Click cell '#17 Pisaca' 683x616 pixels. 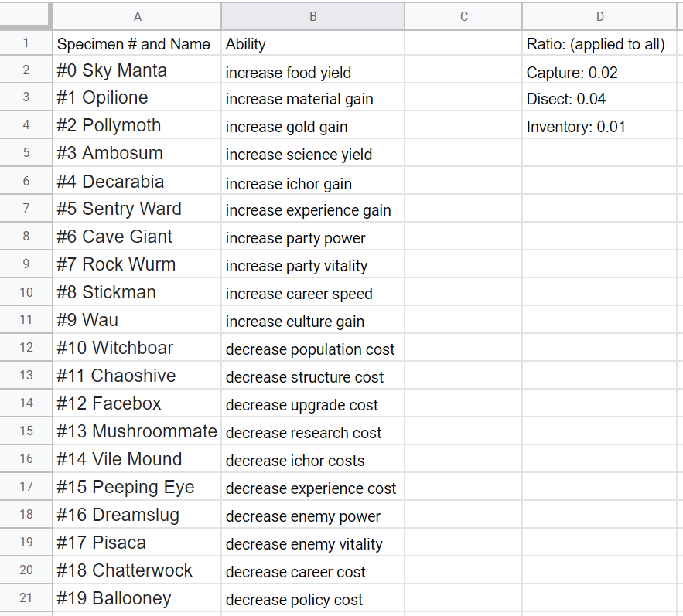[x=137, y=543]
